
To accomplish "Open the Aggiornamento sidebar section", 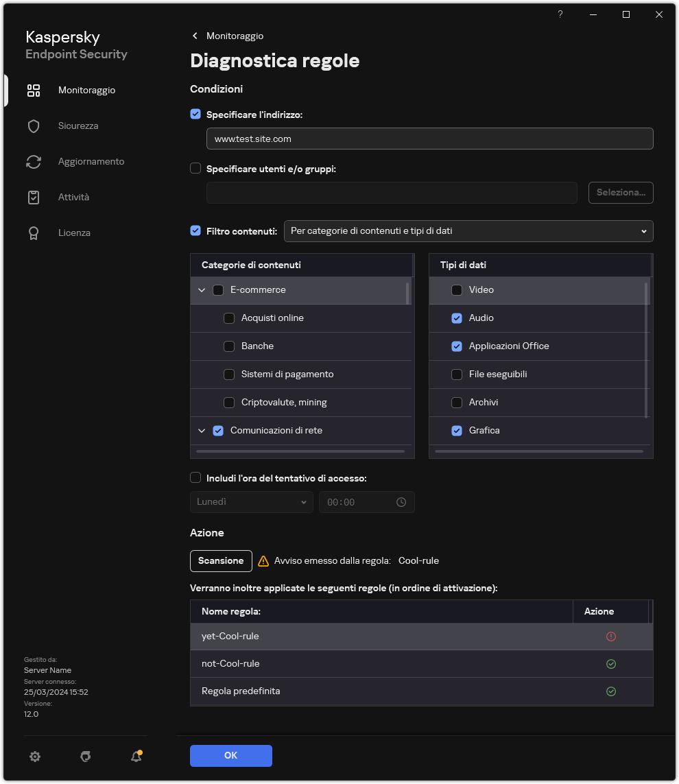I will 91,162.
